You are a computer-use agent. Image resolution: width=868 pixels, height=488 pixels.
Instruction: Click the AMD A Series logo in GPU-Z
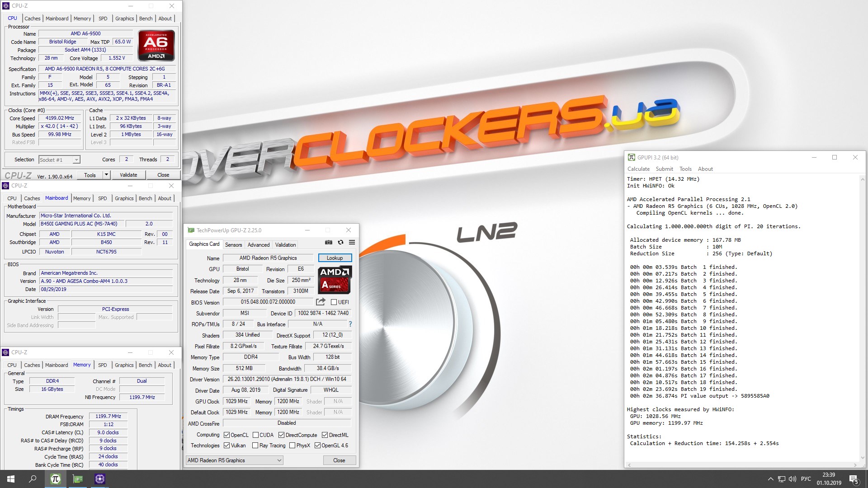click(x=335, y=279)
